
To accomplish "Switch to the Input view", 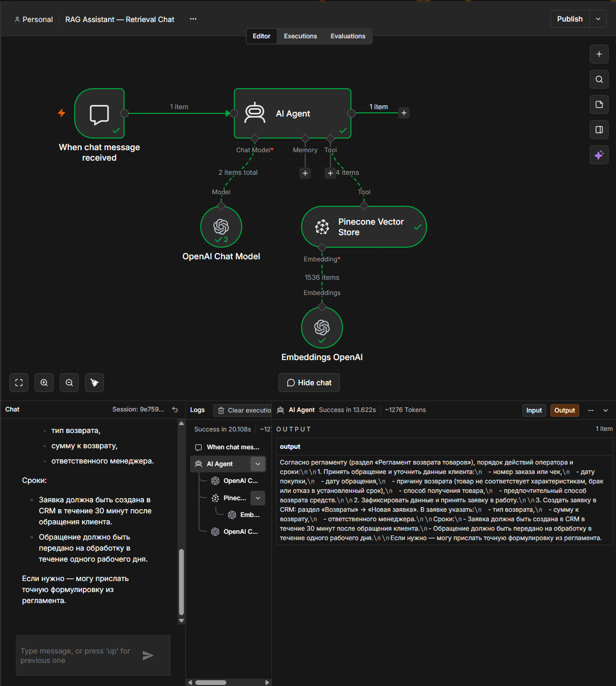I will click(x=534, y=410).
